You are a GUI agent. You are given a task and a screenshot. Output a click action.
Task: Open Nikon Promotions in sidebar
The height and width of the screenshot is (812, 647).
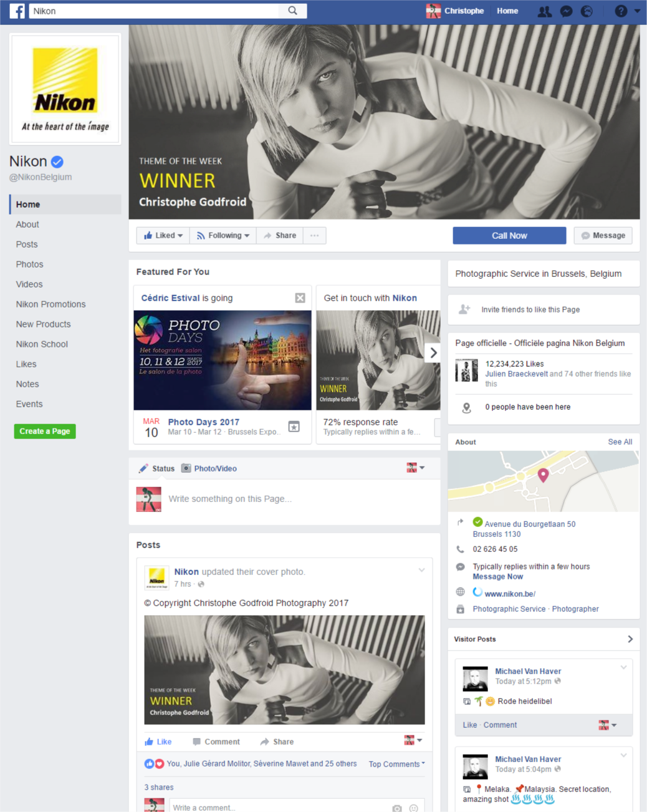point(51,304)
